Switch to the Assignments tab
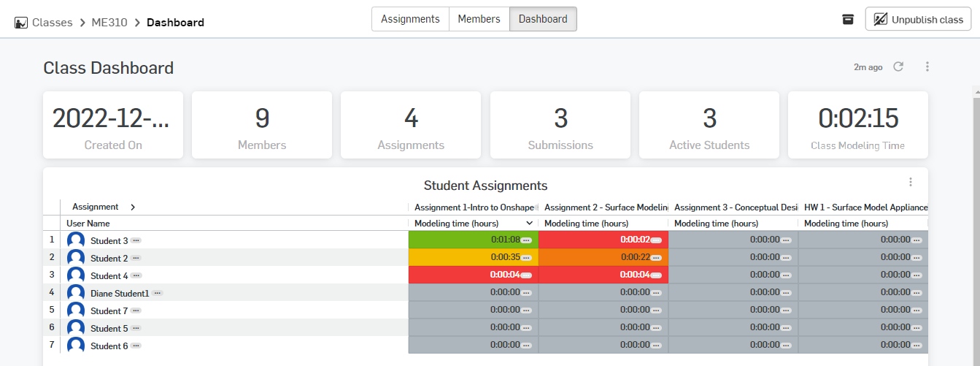This screenshot has width=980, height=366. pos(410,19)
